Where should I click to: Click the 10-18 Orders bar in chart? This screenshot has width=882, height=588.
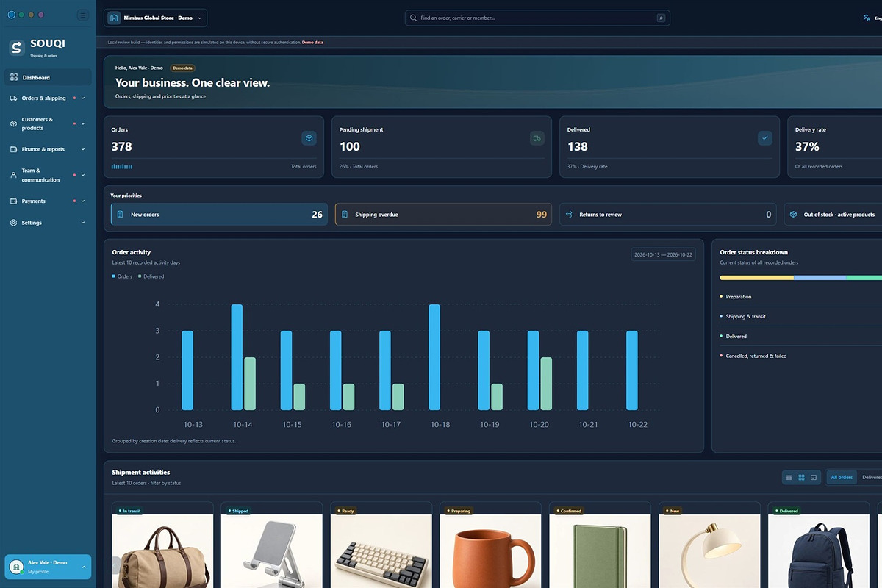434,357
